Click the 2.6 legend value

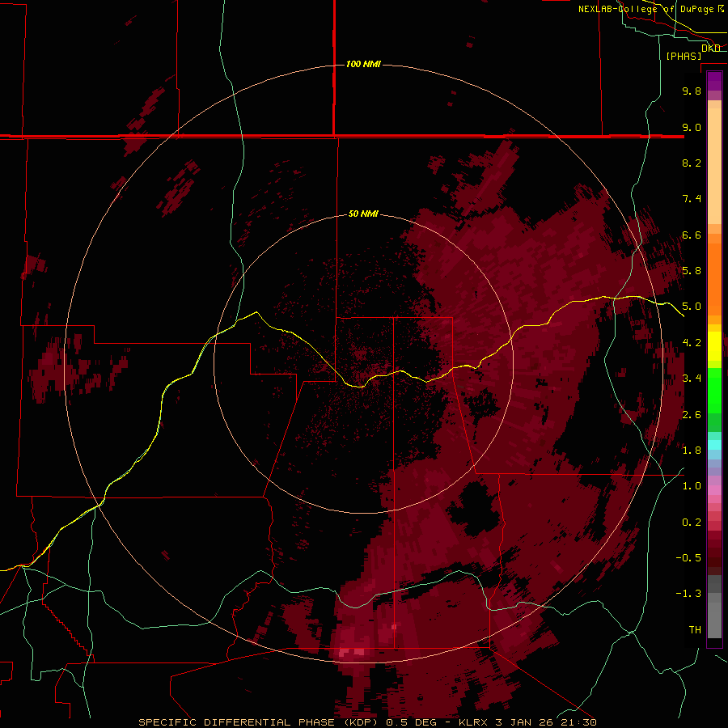tap(692, 415)
